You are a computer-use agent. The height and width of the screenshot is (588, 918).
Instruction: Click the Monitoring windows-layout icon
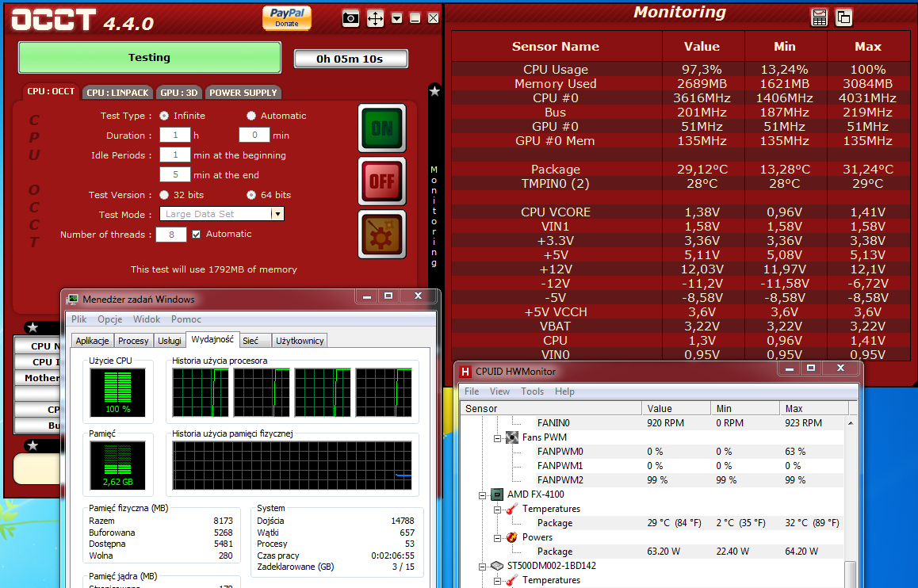843,17
